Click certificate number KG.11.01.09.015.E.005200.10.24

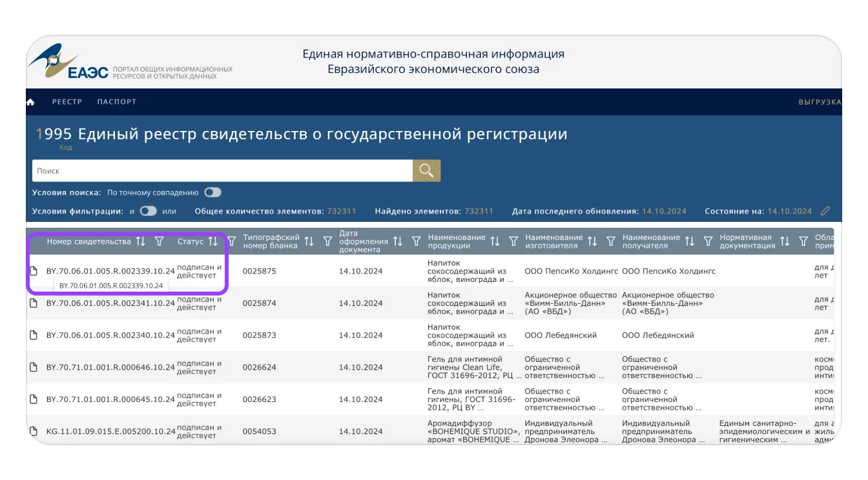click(x=110, y=431)
